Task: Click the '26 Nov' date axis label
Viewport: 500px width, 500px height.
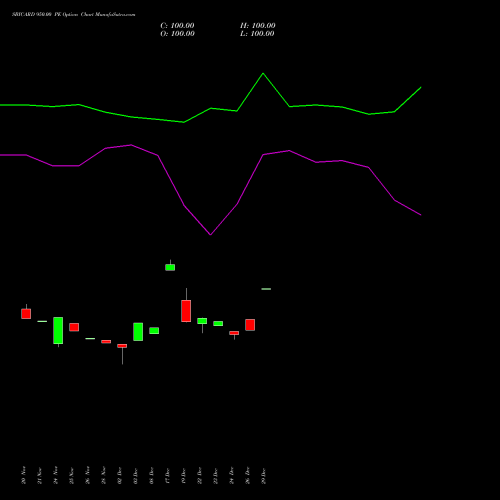Action: click(88, 475)
